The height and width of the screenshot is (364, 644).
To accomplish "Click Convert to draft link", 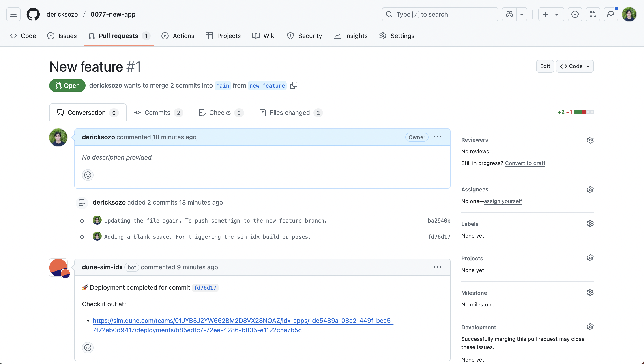I will (x=525, y=163).
